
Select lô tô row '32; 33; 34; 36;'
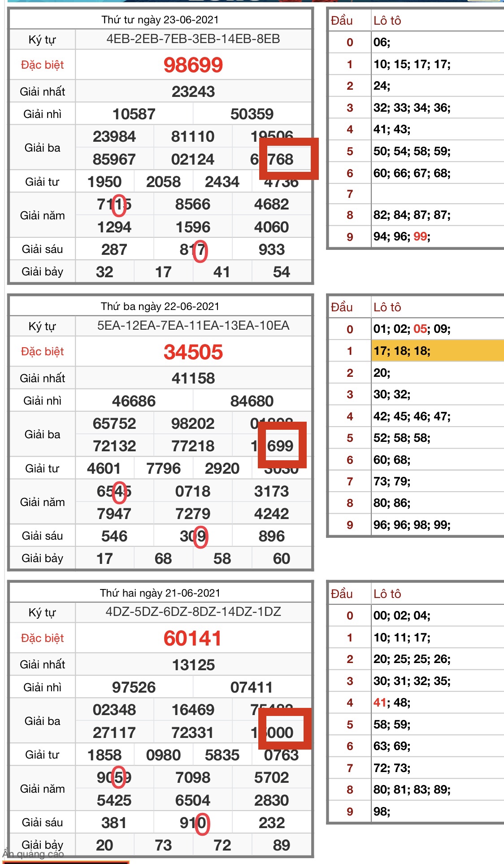pyautogui.click(x=412, y=108)
